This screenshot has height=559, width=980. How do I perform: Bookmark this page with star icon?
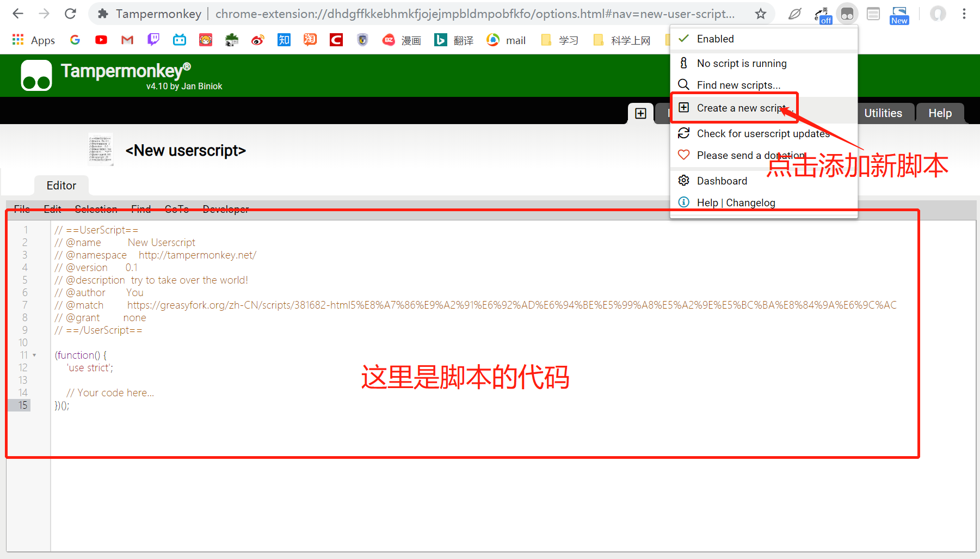tap(761, 14)
